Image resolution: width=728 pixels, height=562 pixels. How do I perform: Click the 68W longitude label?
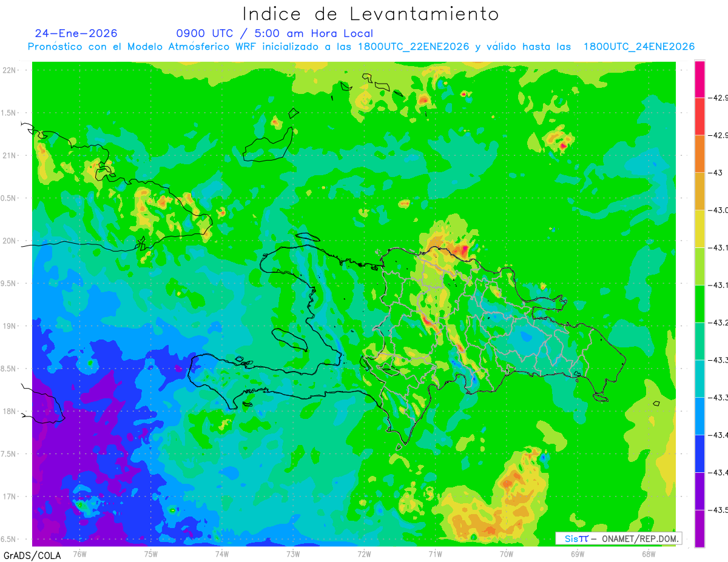click(x=649, y=554)
